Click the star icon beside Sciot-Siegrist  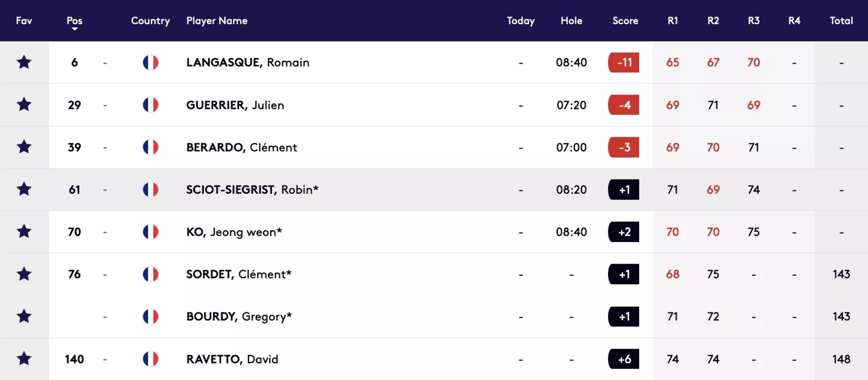pyautogui.click(x=24, y=189)
